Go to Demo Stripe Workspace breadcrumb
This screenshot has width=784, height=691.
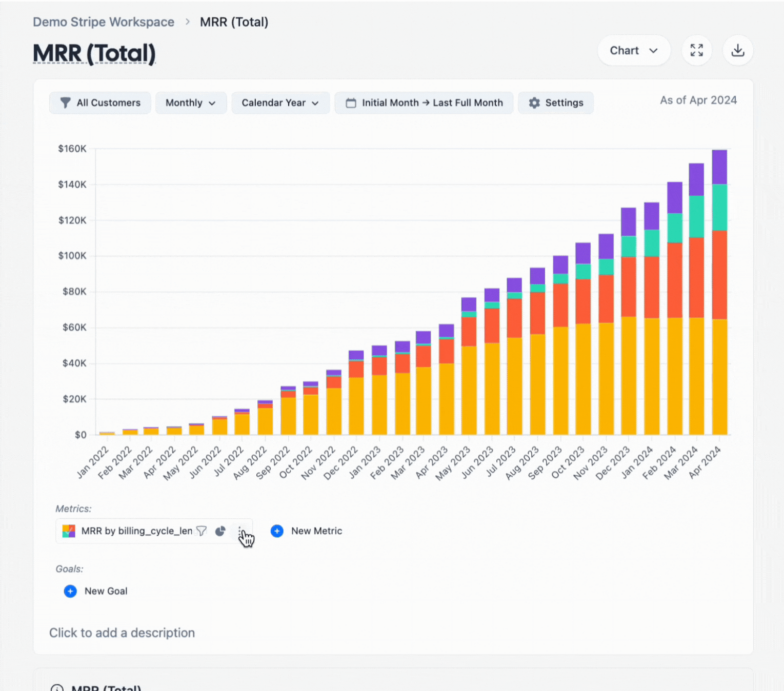coord(104,22)
